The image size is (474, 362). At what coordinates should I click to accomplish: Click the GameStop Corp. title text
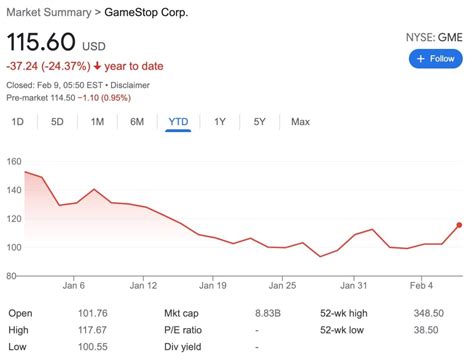[146, 12]
